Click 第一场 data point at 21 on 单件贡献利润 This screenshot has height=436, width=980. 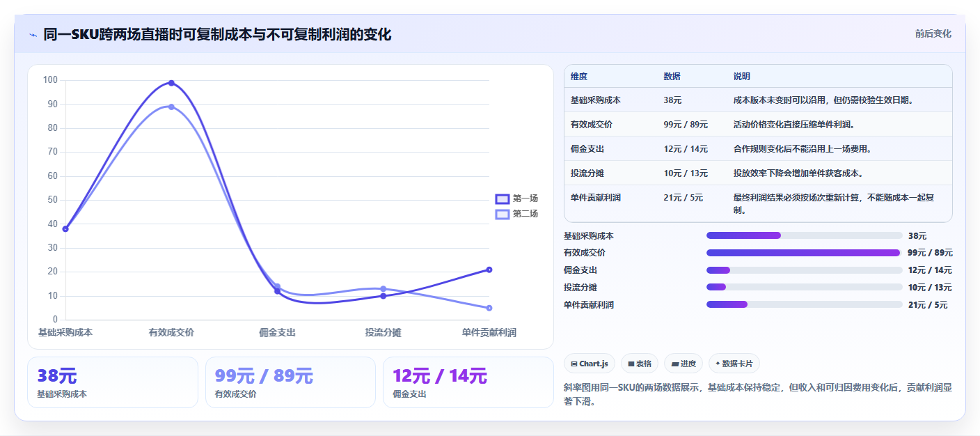[x=489, y=270]
